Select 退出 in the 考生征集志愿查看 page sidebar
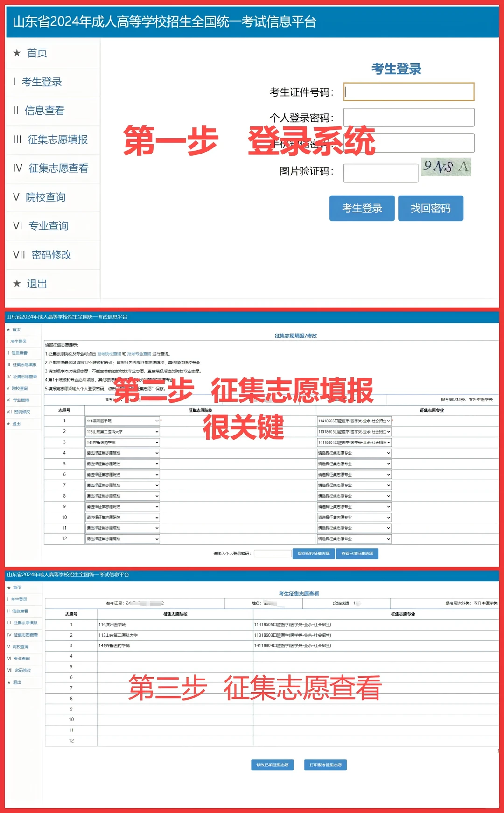This screenshot has width=504, height=813. click(x=17, y=682)
